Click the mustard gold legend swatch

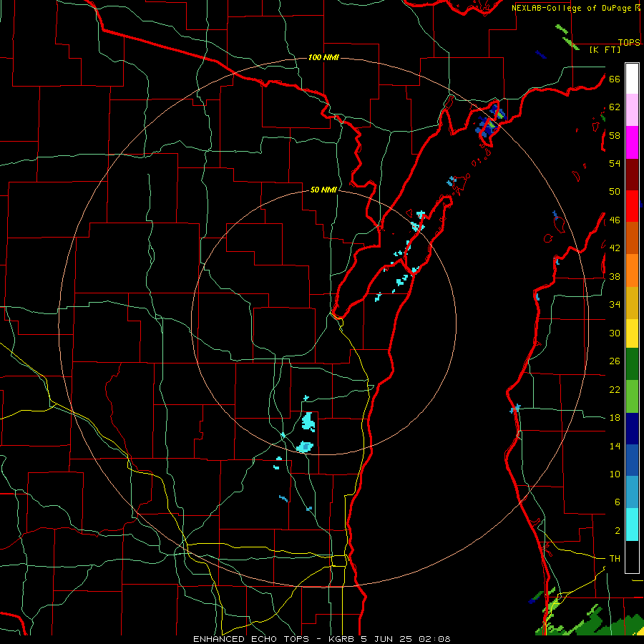point(632,303)
